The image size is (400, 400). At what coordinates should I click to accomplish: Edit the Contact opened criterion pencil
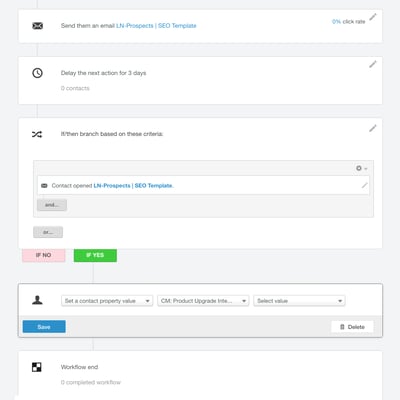click(365, 185)
